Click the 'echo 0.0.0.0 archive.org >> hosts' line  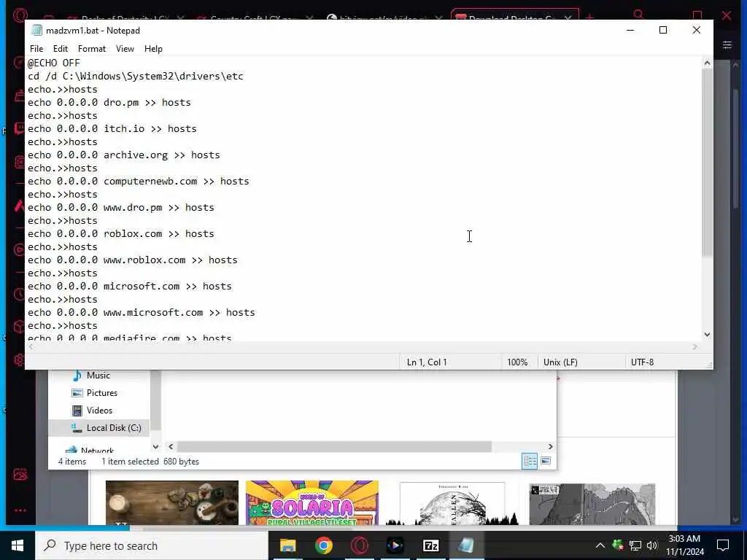(x=124, y=155)
